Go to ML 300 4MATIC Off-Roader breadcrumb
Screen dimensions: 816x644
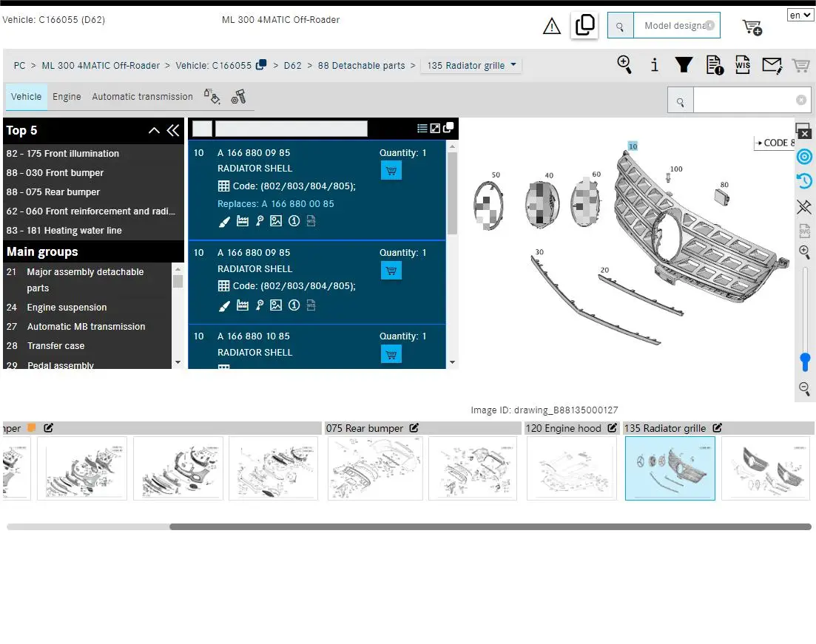pos(101,66)
